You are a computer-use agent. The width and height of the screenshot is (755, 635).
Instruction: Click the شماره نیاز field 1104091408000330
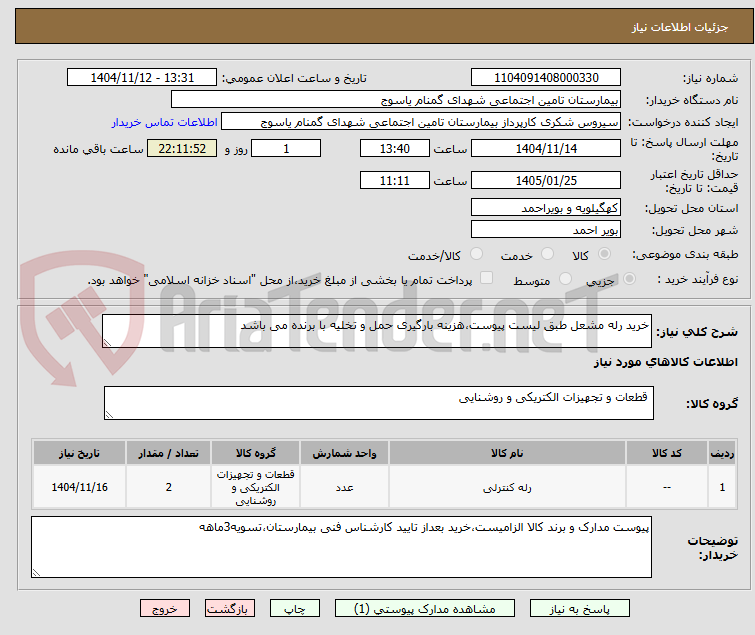click(546, 78)
